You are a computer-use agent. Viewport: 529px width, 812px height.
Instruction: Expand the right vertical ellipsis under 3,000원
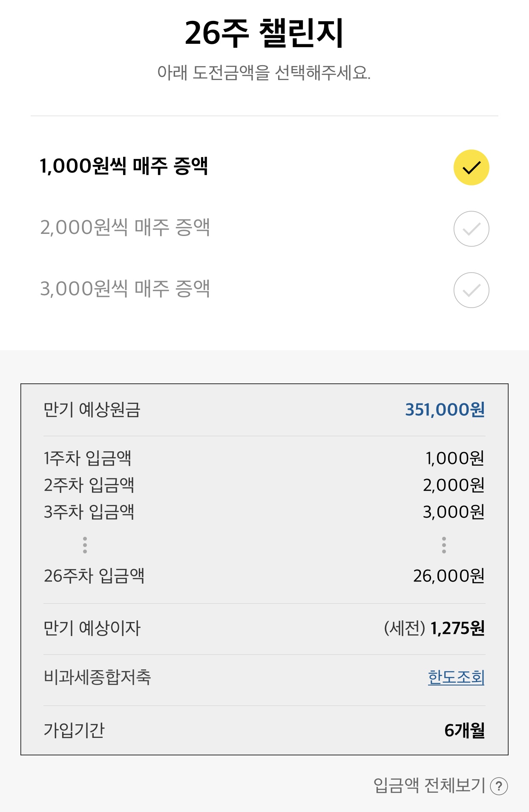click(x=444, y=545)
